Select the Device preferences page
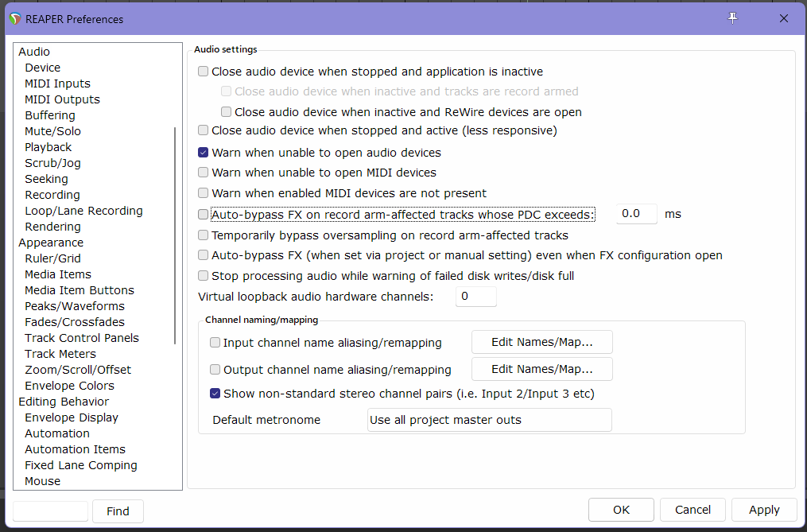Image resolution: width=807 pixels, height=532 pixels. 42,68
